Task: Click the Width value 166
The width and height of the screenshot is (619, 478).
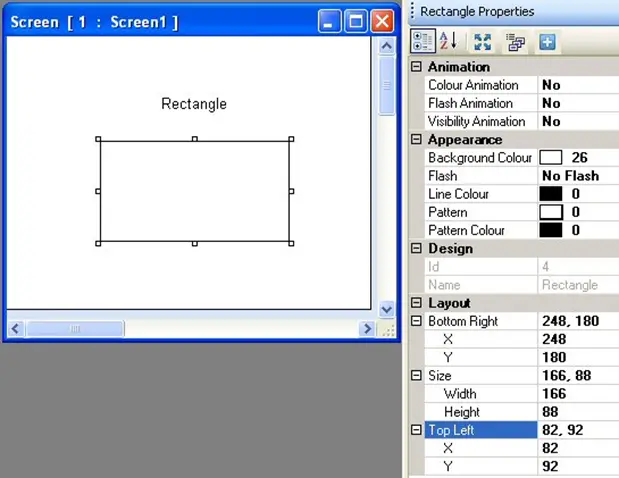Action: click(x=554, y=394)
